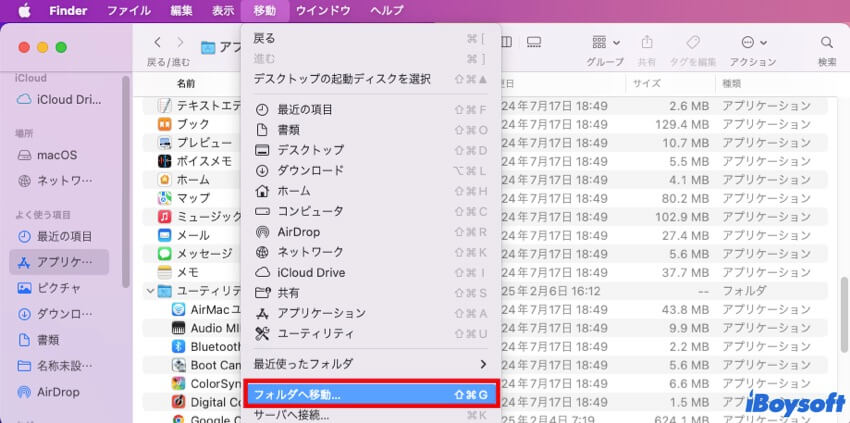This screenshot has width=850, height=423.
Task: Collapse the ユーティリティ folder disclosure triangle
Action: [x=150, y=290]
